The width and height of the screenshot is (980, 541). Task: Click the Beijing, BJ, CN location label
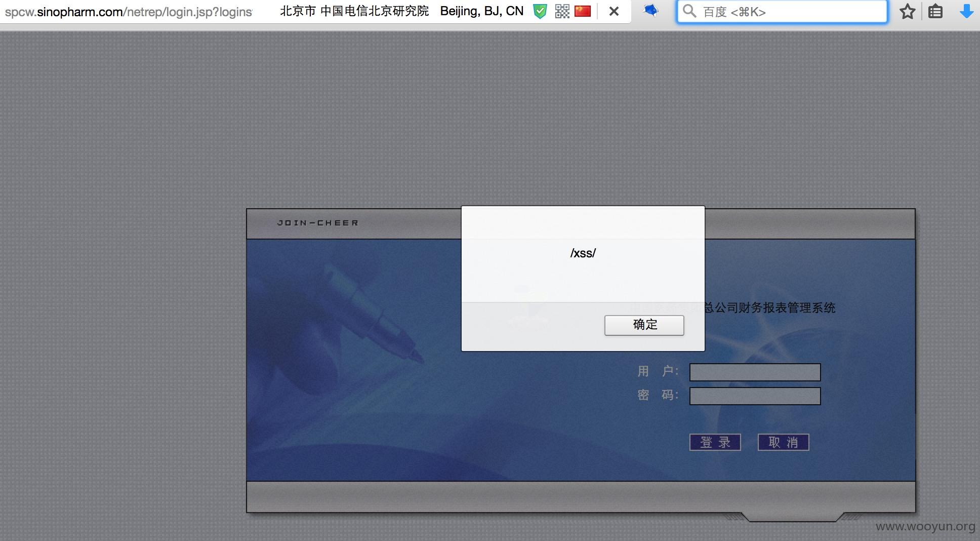pyautogui.click(x=481, y=11)
